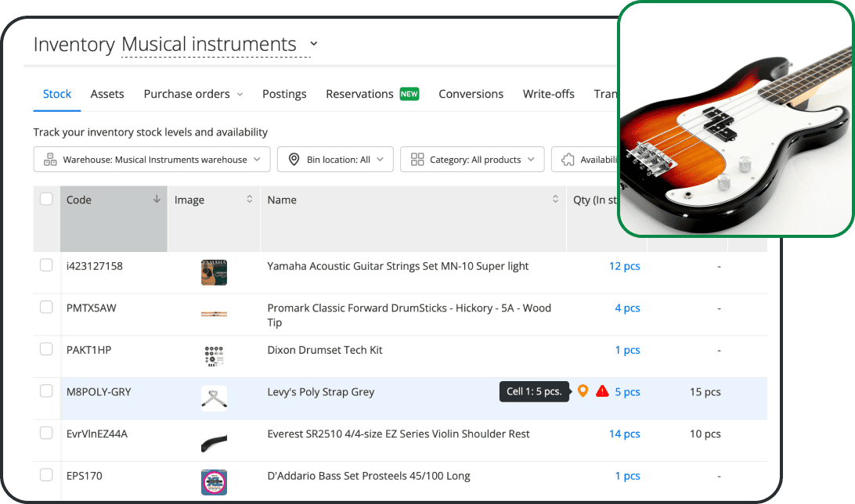Click the warehouse icon in the Warehouse filter
Image resolution: width=855 pixels, height=504 pixels.
pyautogui.click(x=49, y=159)
